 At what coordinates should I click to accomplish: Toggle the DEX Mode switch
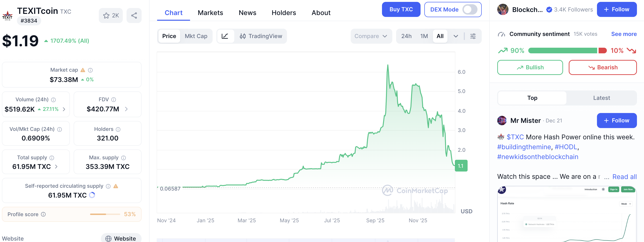469,10
